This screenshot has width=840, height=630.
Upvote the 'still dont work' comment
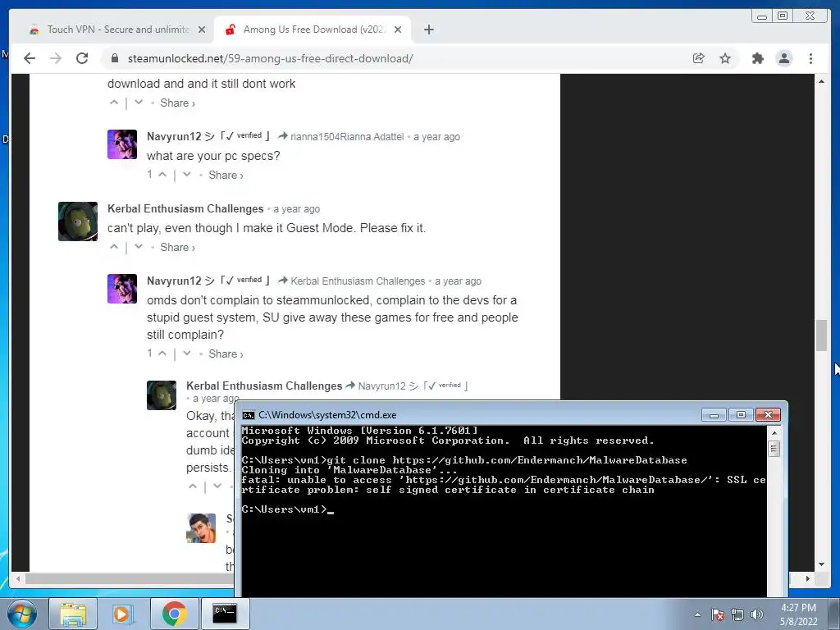point(113,103)
